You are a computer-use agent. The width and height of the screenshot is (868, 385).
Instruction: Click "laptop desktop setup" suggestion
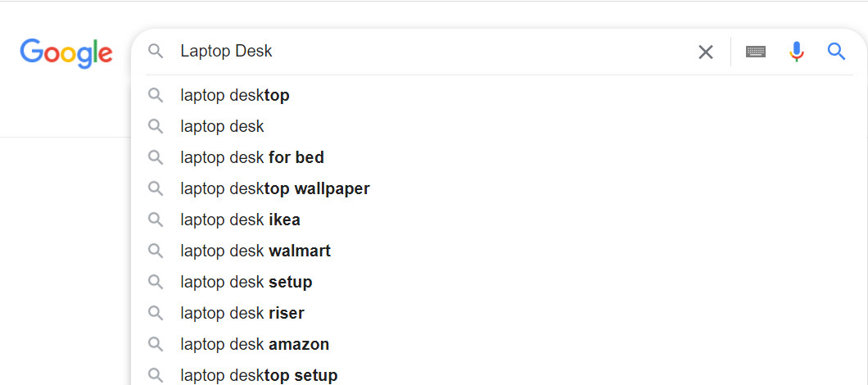point(259,375)
